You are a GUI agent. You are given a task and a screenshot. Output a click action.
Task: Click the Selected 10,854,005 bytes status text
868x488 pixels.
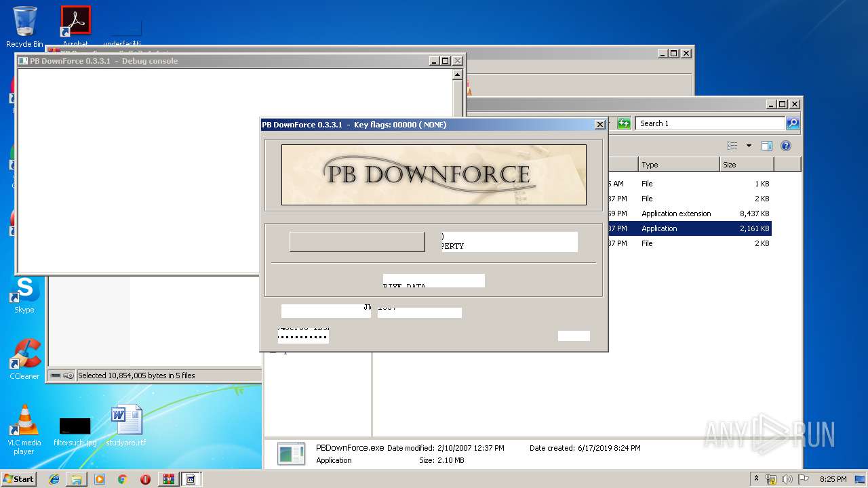(136, 375)
